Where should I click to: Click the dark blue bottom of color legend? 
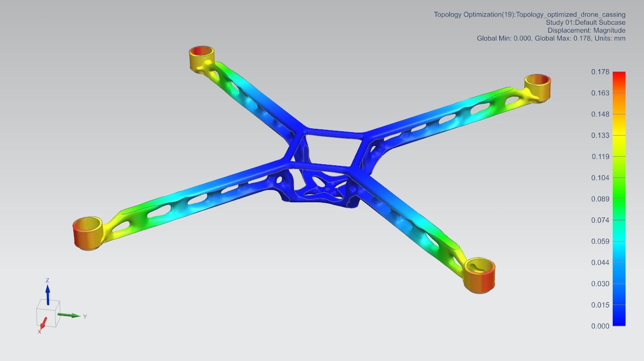618,320
